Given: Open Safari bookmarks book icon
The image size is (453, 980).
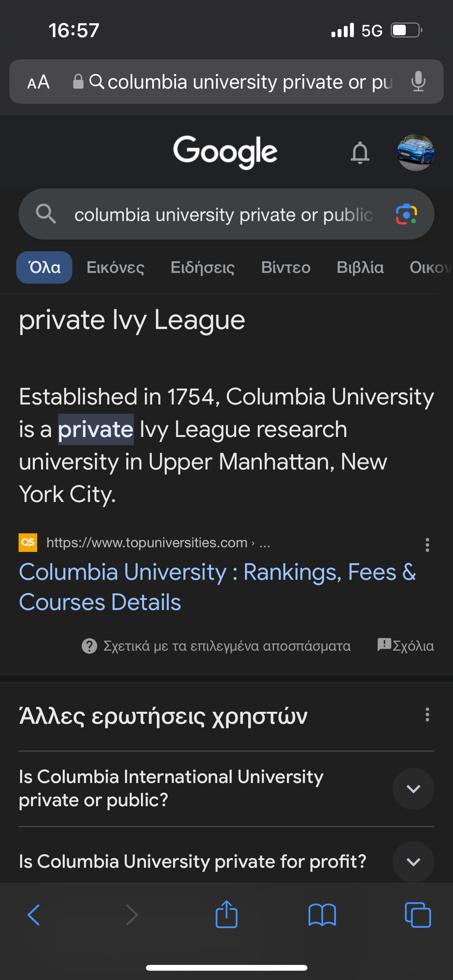Looking at the screenshot, I should tap(322, 915).
